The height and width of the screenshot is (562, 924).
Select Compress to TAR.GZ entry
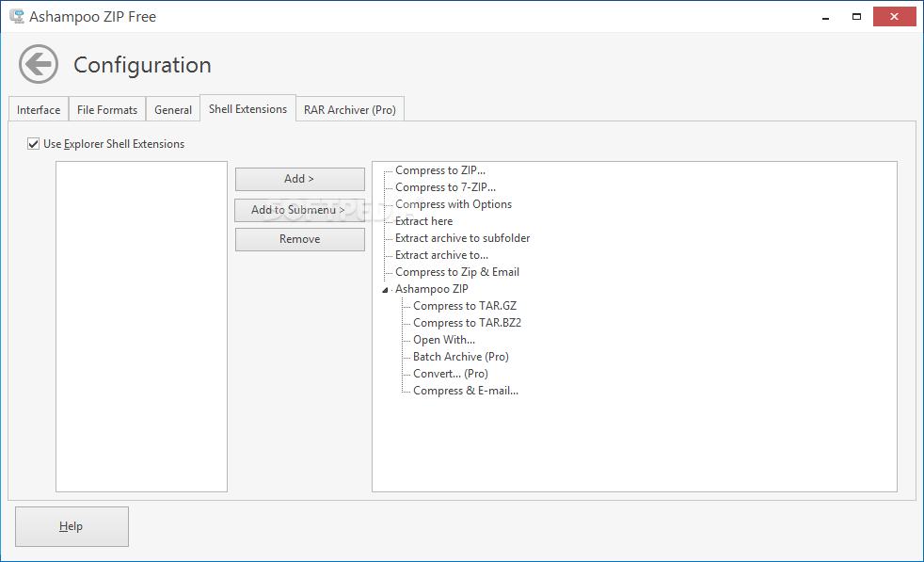pyautogui.click(x=465, y=306)
